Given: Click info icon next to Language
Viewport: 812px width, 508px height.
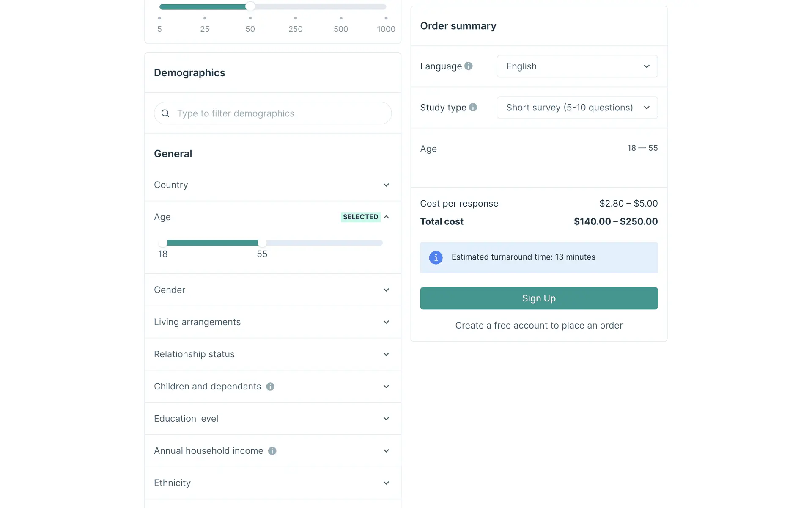Looking at the screenshot, I should pos(468,66).
